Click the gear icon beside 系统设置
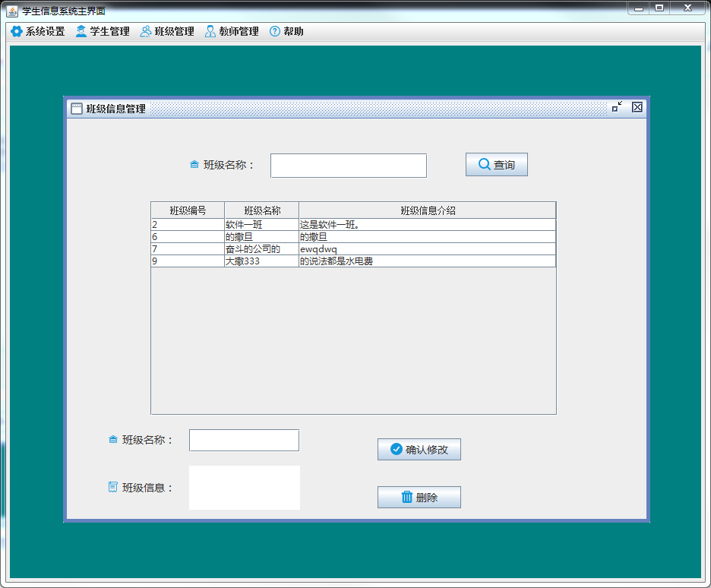The height and width of the screenshot is (588, 711). 17,32
